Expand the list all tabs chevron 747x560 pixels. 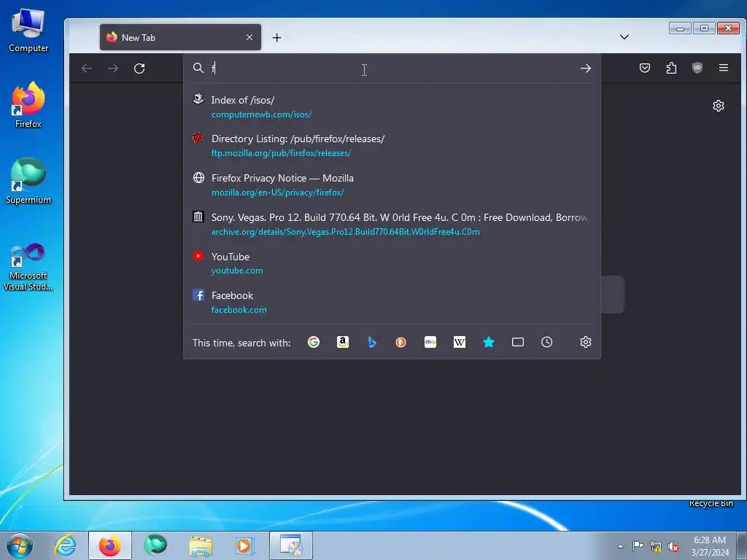pyautogui.click(x=624, y=37)
